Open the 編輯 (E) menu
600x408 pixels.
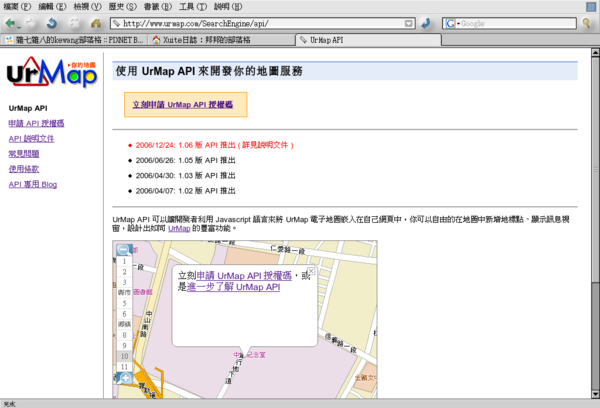click(x=52, y=7)
